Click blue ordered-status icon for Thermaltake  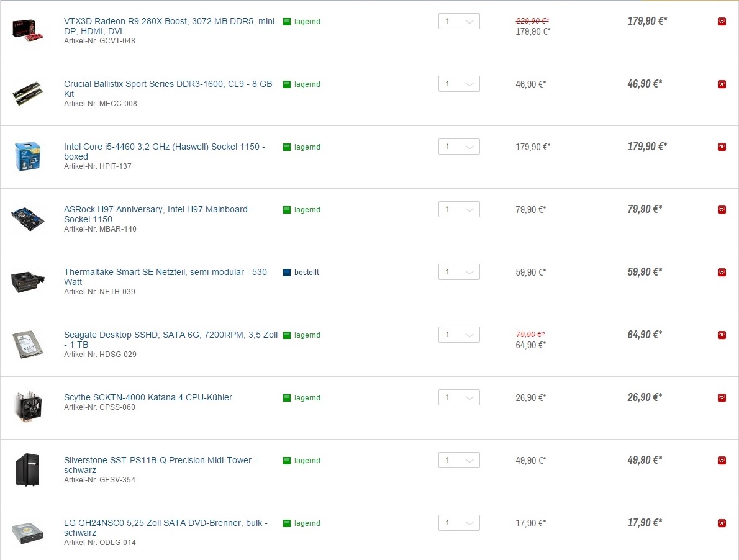(x=286, y=272)
